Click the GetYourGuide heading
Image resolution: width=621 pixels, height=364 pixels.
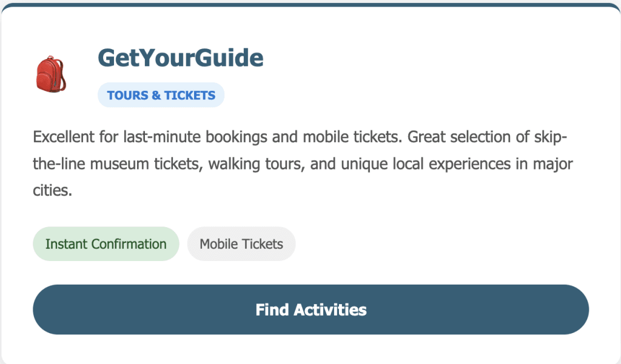[180, 58]
